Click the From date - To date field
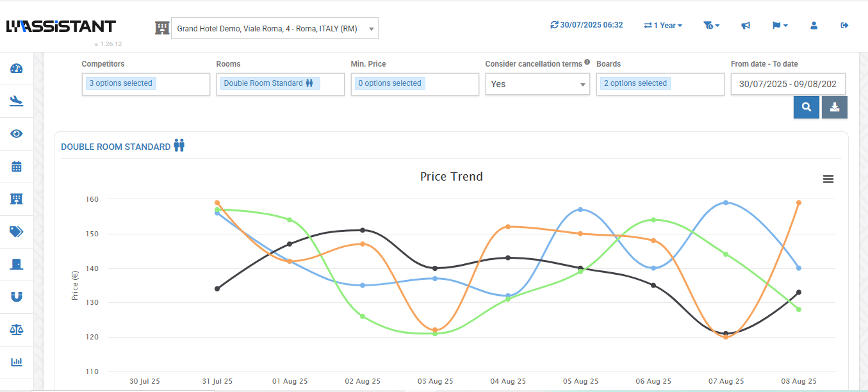The width and height of the screenshot is (868, 392). point(787,84)
